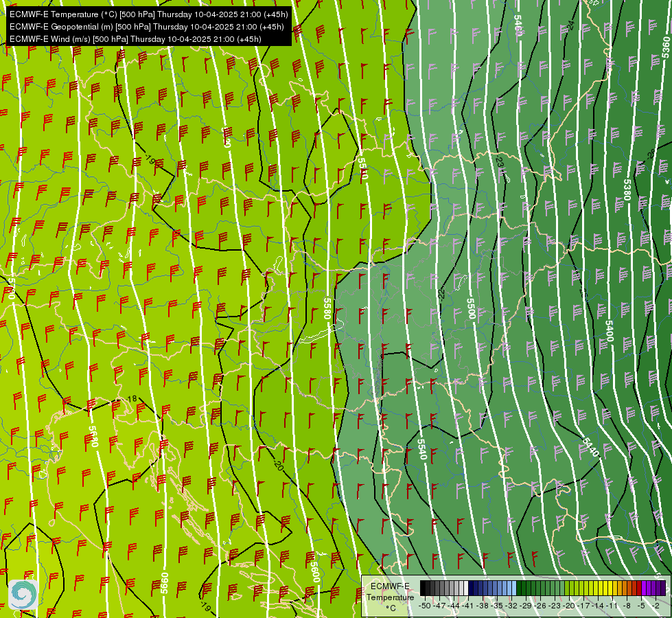Click the '-8' legend value

coord(627,606)
